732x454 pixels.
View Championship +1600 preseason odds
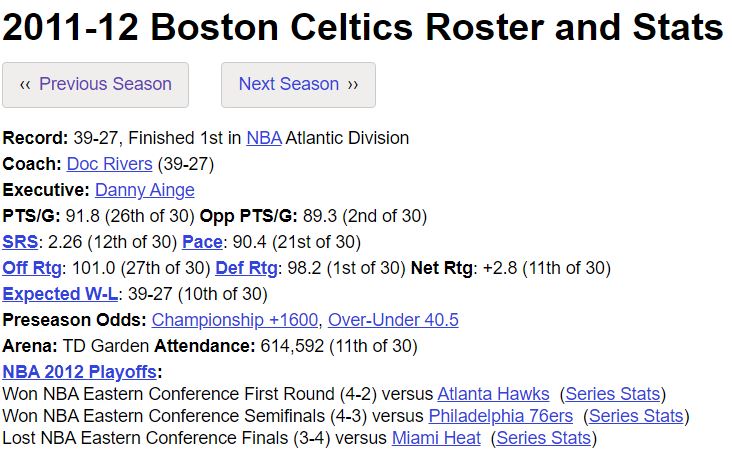point(235,320)
